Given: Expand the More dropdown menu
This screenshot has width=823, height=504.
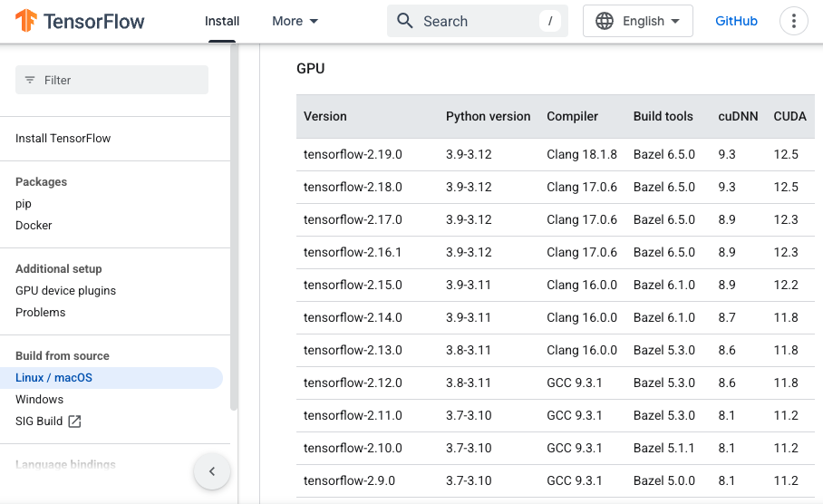Looking at the screenshot, I should click(295, 21).
